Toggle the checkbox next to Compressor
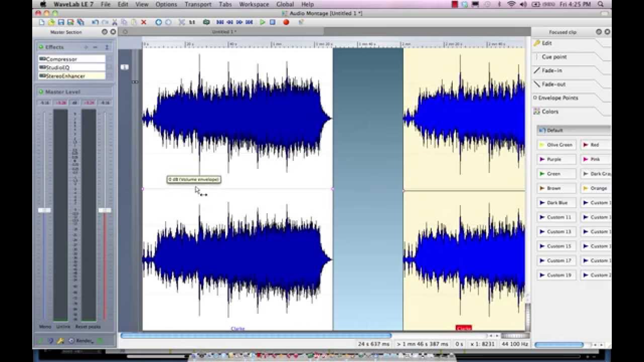This screenshot has height=362, width=644. (x=109, y=59)
